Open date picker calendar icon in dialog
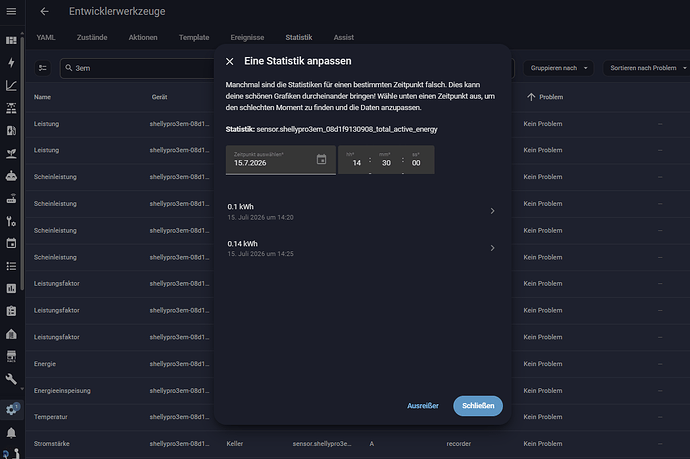Image resolution: width=690 pixels, height=459 pixels. (322, 159)
